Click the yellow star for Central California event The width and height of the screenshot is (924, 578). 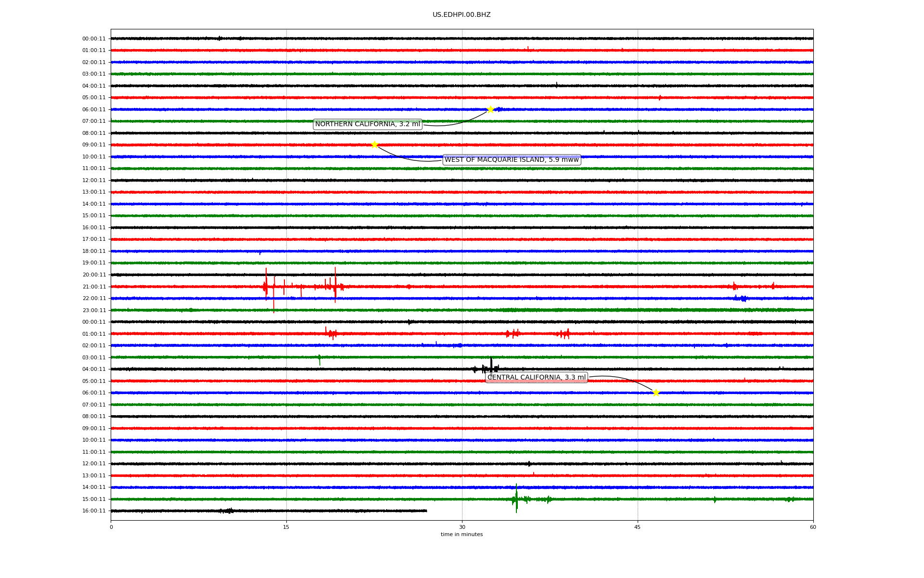click(656, 393)
